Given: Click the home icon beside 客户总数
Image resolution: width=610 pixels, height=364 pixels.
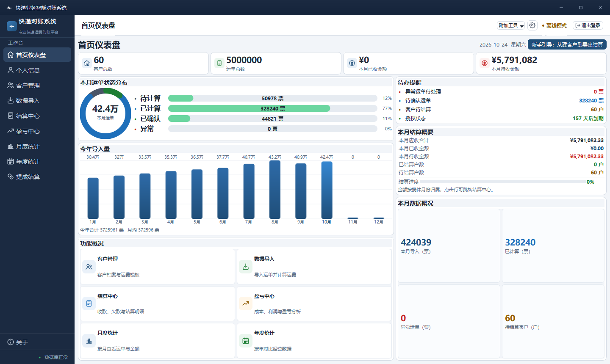Looking at the screenshot, I should pos(87,63).
